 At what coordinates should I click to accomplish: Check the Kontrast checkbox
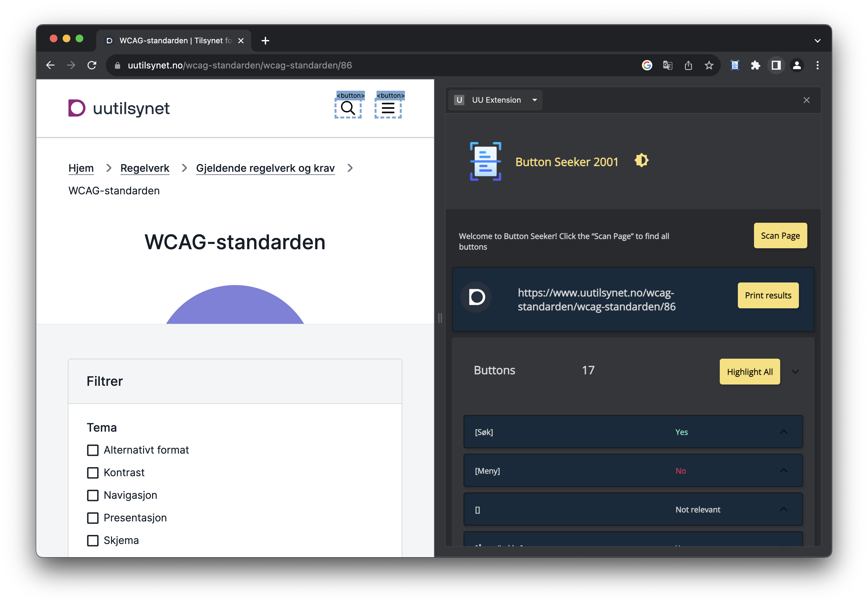[93, 473]
